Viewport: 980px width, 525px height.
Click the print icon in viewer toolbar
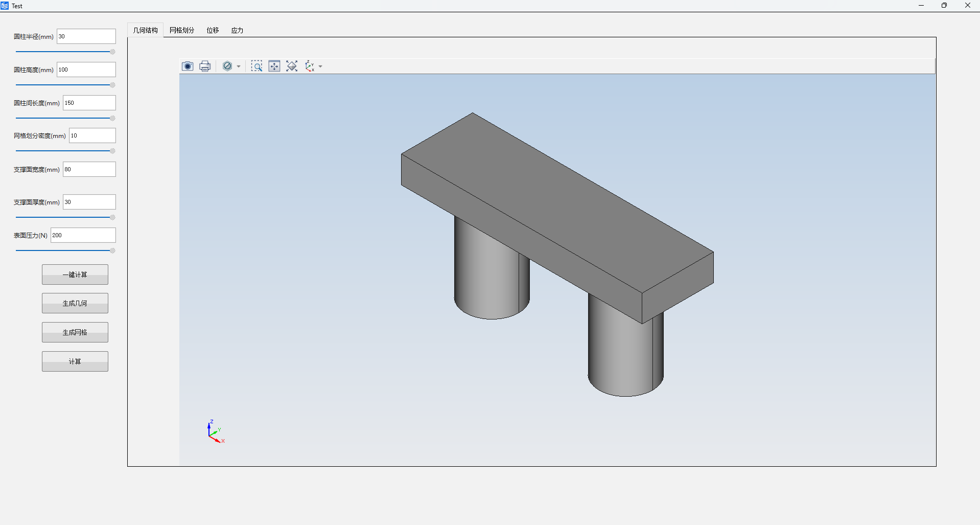(205, 66)
